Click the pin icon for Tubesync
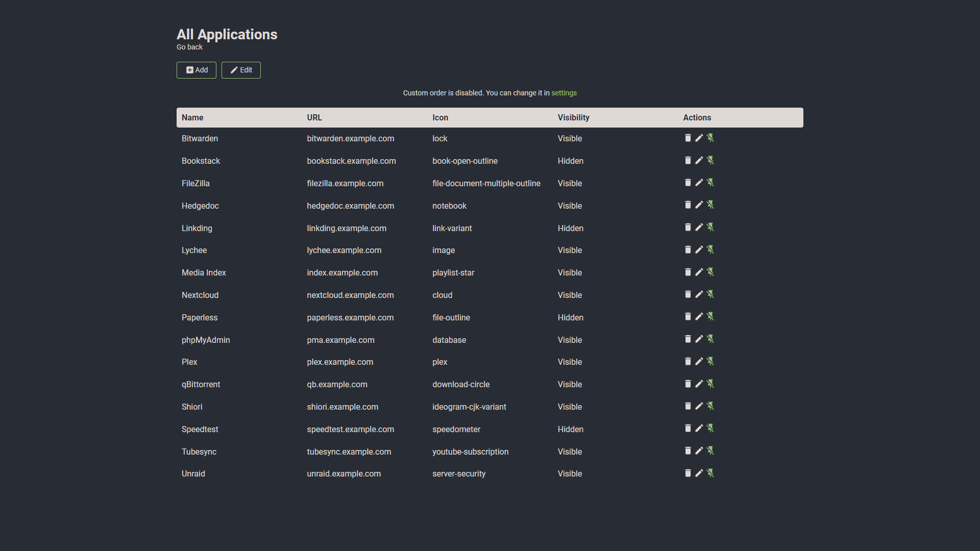The image size is (980, 551). (x=710, y=451)
